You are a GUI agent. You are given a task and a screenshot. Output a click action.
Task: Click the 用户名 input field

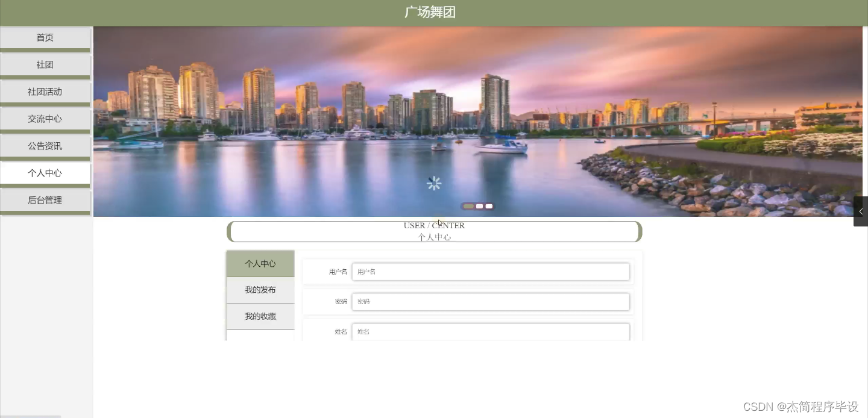pos(490,272)
